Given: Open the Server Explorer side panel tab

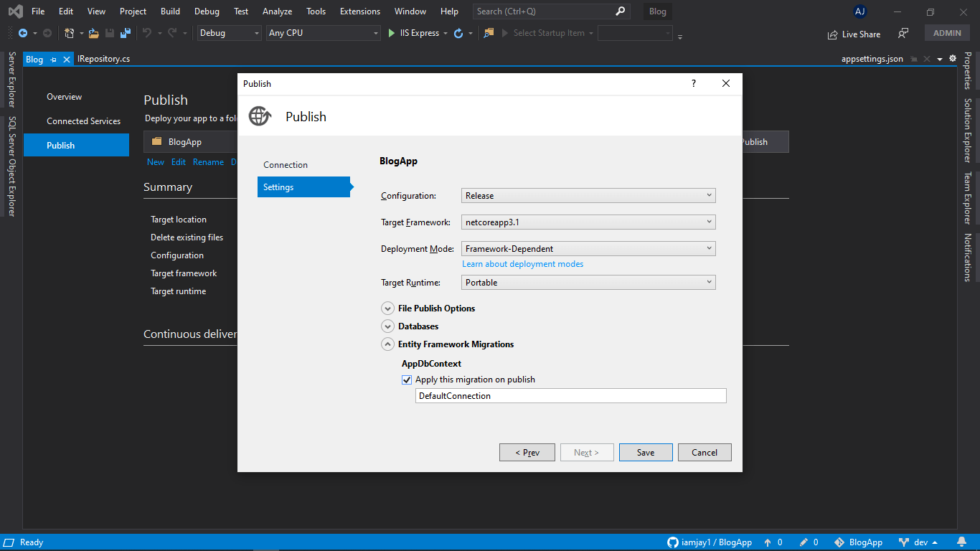Looking at the screenshot, I should pos(11,80).
